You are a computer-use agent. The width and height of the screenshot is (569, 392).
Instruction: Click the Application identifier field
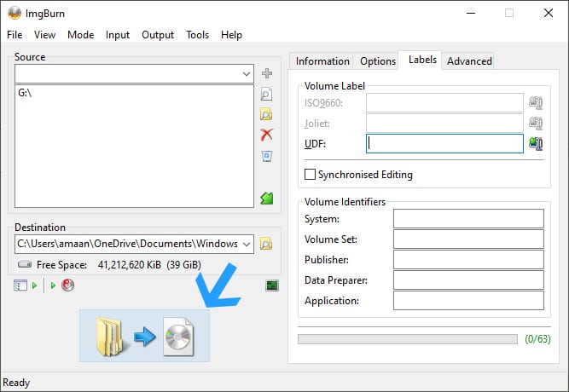[468, 300]
